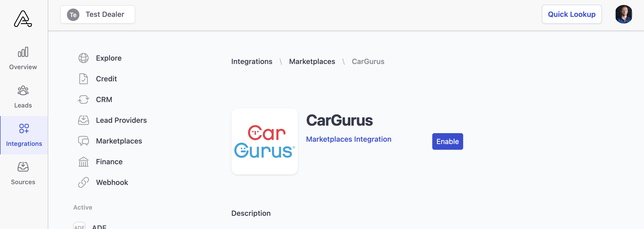Click the app logo in top-left corner

pos(23,19)
